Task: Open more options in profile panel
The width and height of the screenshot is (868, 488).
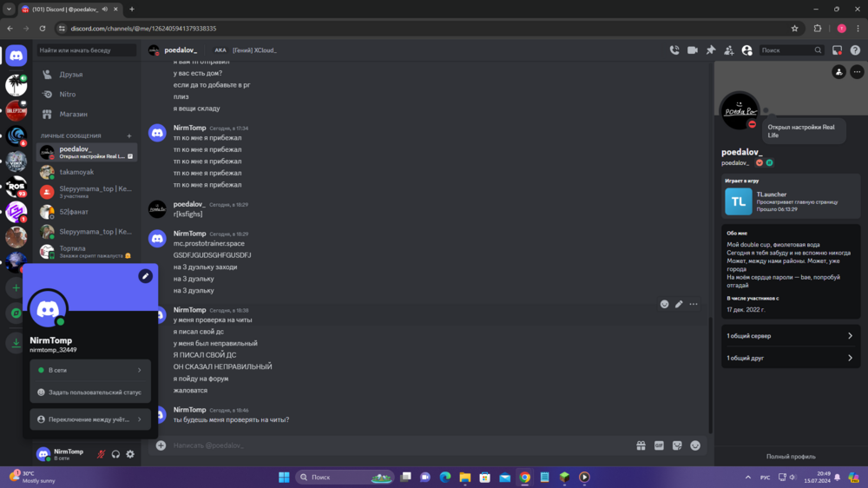Action: (x=857, y=71)
